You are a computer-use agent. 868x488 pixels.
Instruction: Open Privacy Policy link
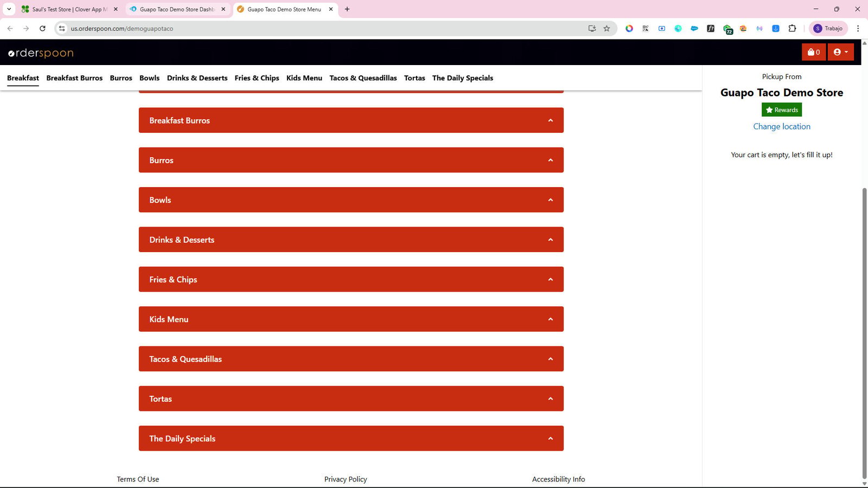[x=346, y=479]
